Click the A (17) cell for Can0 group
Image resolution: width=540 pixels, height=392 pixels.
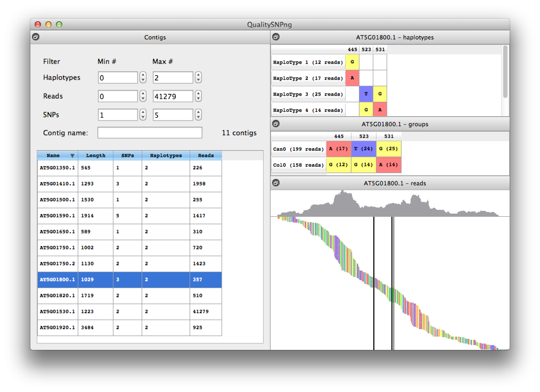(338, 149)
